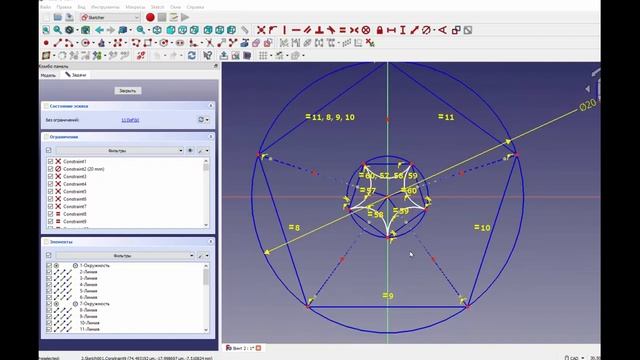The width and height of the screenshot is (640, 360).
Task: Open the Правка menu
Action: (x=64, y=7)
